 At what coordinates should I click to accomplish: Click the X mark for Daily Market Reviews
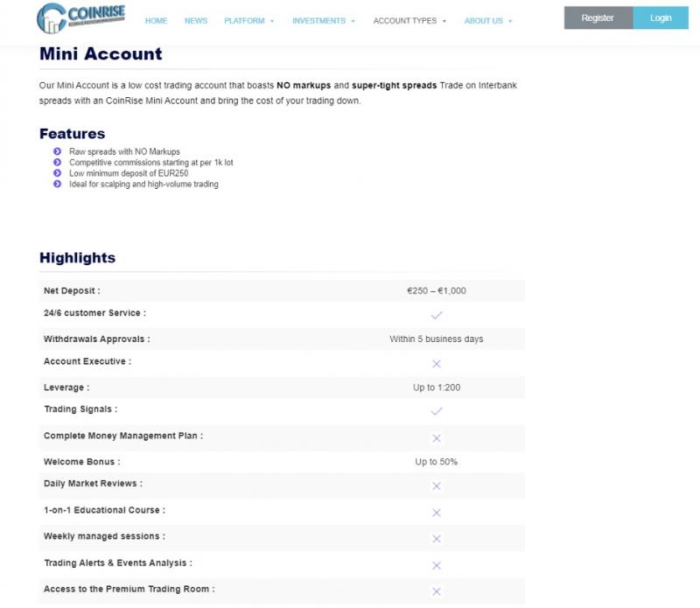click(436, 486)
